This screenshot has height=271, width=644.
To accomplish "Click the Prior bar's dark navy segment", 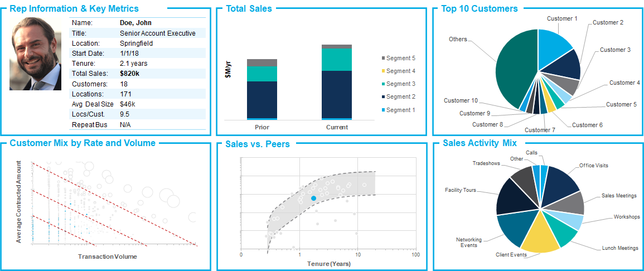I will (x=262, y=99).
